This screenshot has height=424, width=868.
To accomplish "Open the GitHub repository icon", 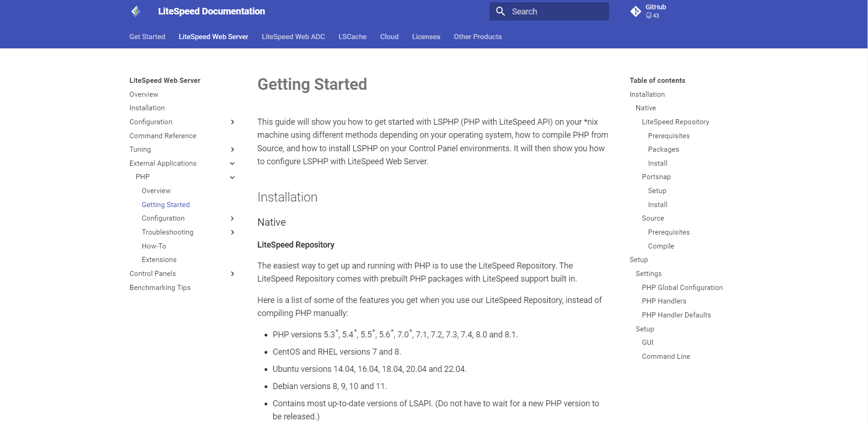I will pyautogui.click(x=636, y=11).
